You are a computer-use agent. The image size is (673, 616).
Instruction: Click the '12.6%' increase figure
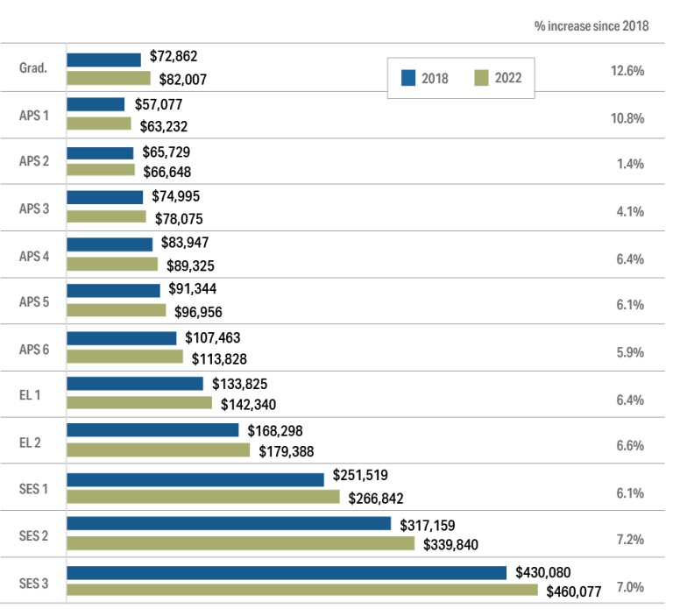(627, 71)
